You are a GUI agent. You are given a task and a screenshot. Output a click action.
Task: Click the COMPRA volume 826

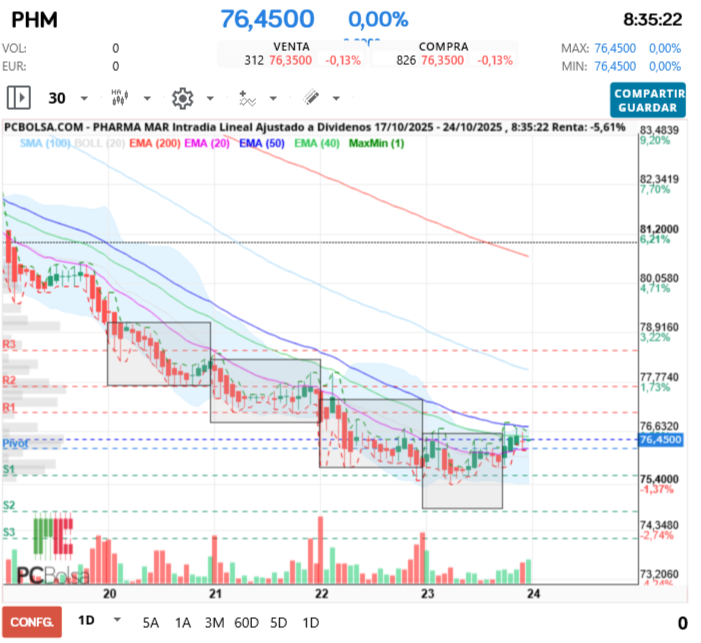tap(406, 60)
